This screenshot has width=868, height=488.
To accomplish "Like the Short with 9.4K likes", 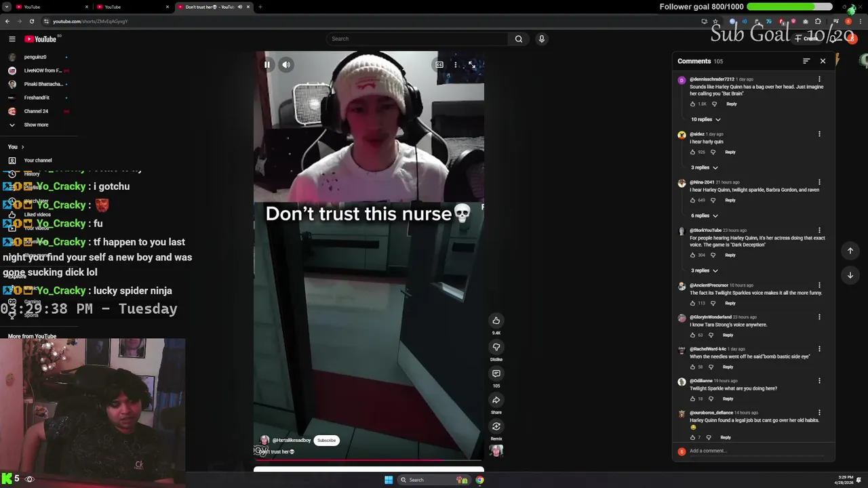I will pos(496,321).
